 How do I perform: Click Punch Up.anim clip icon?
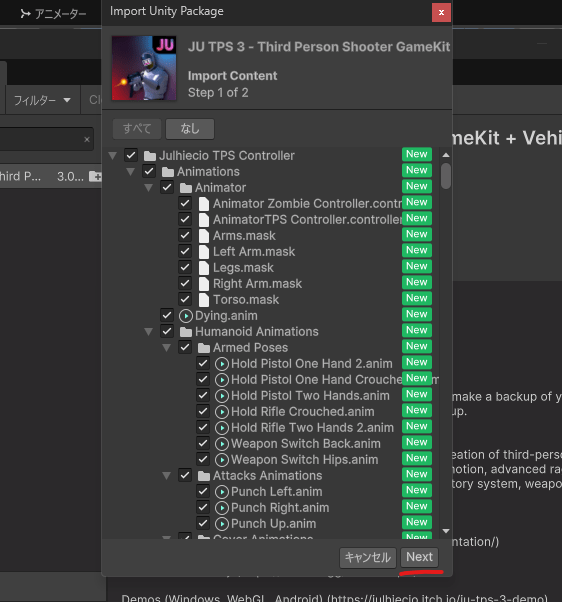[222, 524]
